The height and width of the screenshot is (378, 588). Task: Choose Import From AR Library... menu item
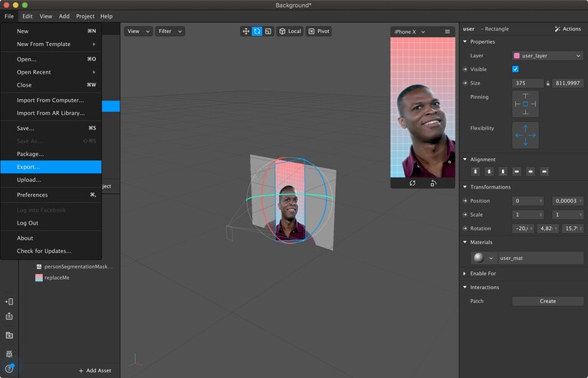[51, 113]
